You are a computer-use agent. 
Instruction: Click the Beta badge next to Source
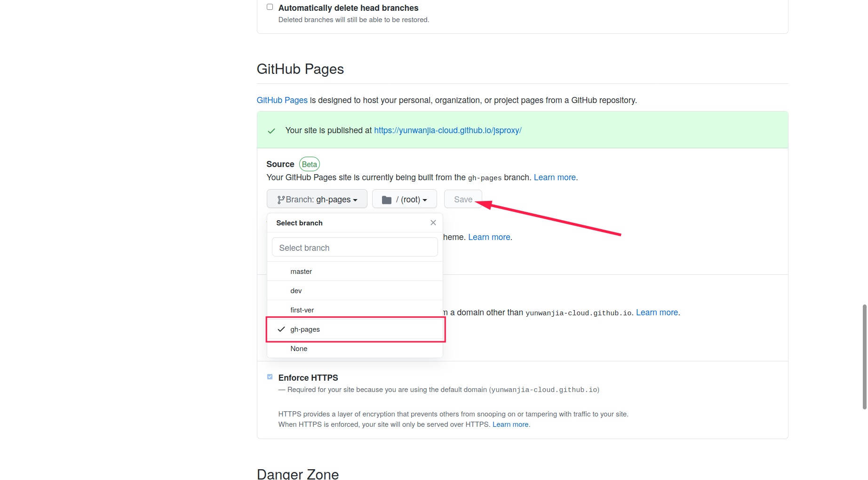click(x=309, y=164)
